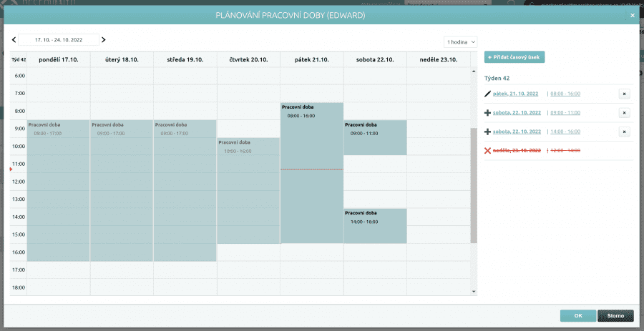The image size is (644, 331).
Task: Click the red cross icon beside neděle entry
Action: (x=488, y=151)
